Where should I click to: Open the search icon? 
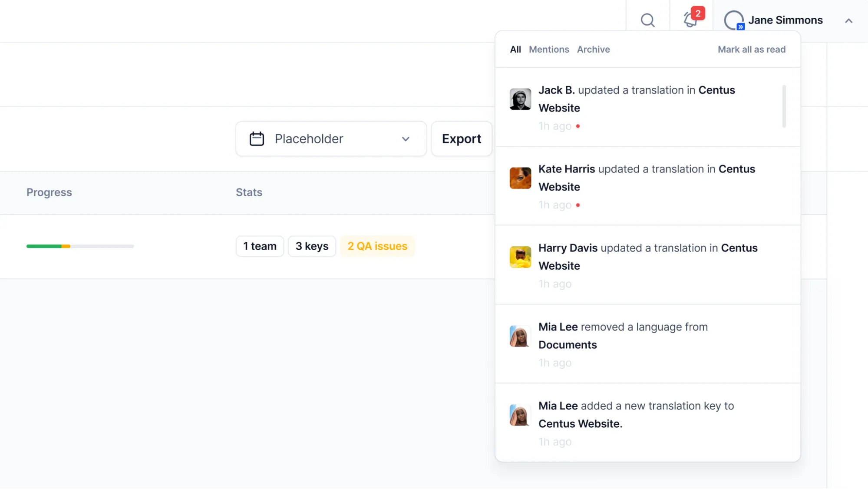point(647,20)
